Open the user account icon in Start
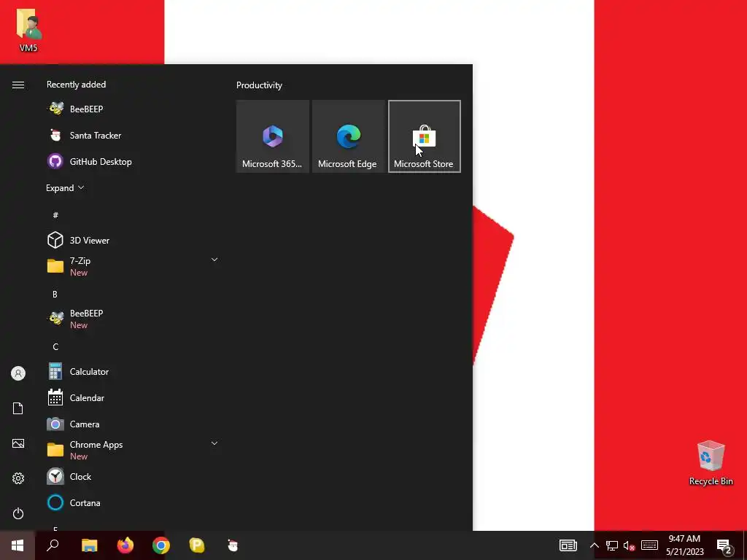Image resolution: width=747 pixels, height=560 pixels. coord(18,373)
